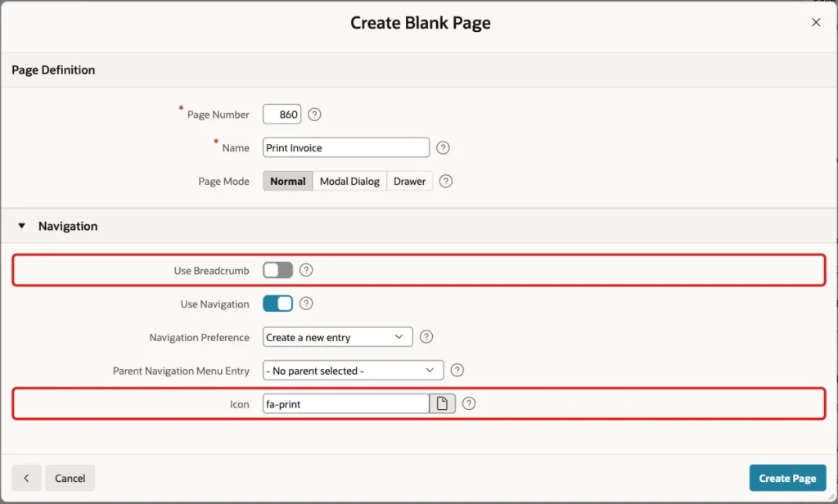The width and height of the screenshot is (838, 504).
Task: Click the Create Blank Page title
Action: [x=420, y=22]
